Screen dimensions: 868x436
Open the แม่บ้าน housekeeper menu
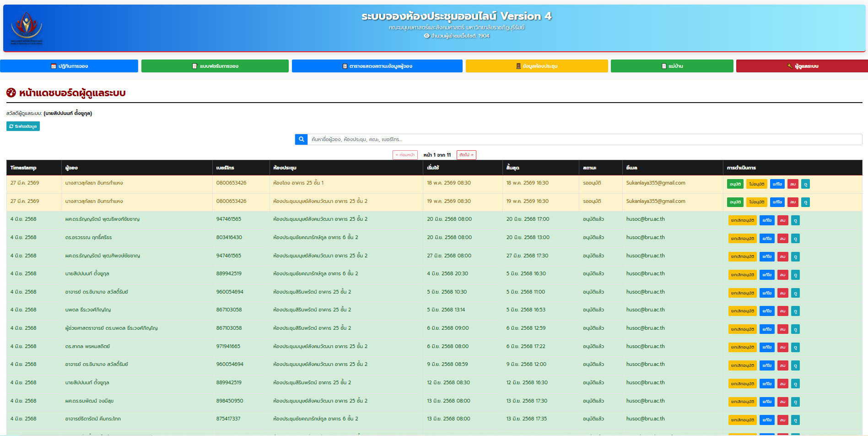(672, 66)
